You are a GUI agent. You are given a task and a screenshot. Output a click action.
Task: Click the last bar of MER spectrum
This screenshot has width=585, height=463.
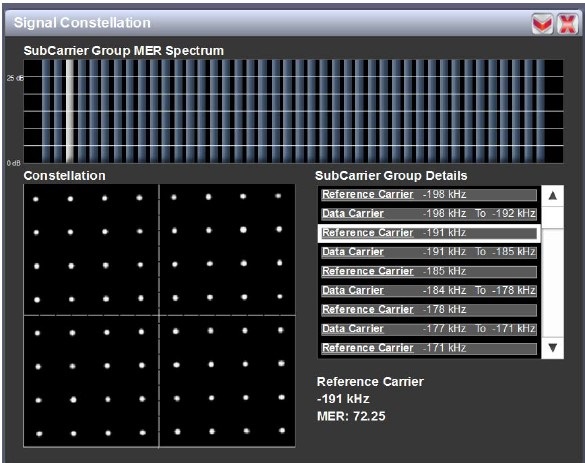pos(540,111)
